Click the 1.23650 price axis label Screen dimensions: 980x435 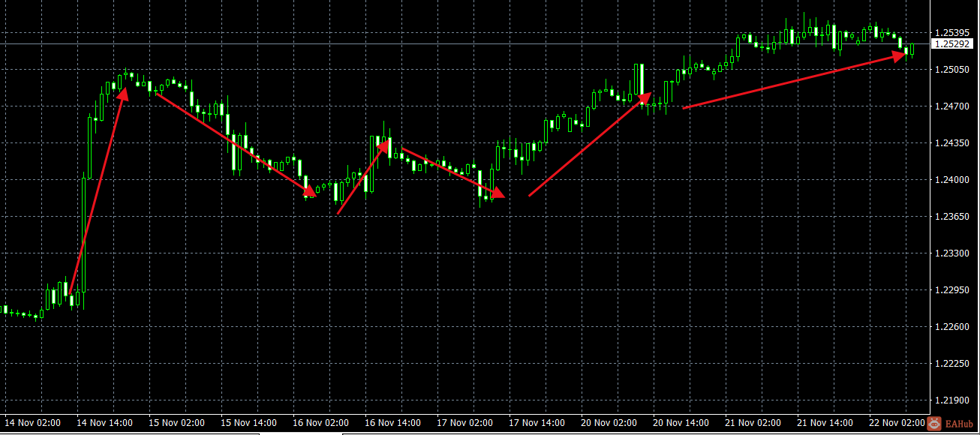(x=951, y=217)
